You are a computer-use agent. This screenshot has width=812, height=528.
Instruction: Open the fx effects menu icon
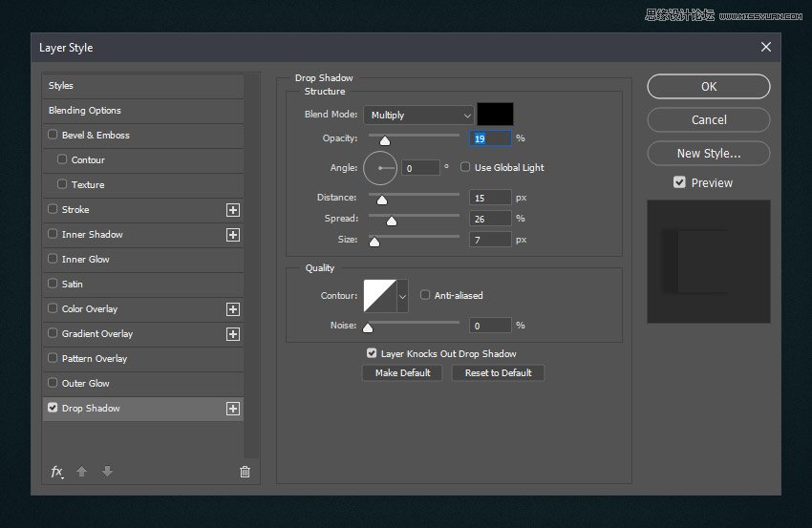click(57, 472)
